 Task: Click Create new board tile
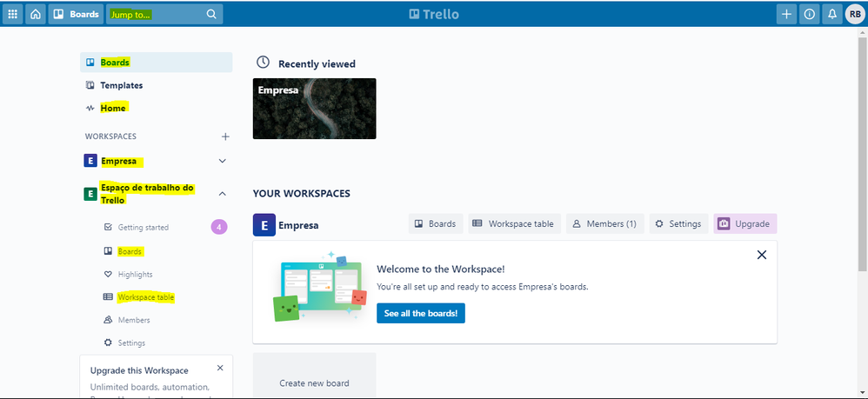pos(315,376)
